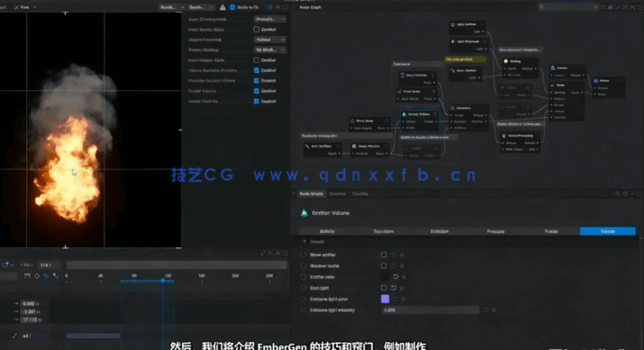
Task: Switch to the Emission tab
Action: [x=439, y=231]
